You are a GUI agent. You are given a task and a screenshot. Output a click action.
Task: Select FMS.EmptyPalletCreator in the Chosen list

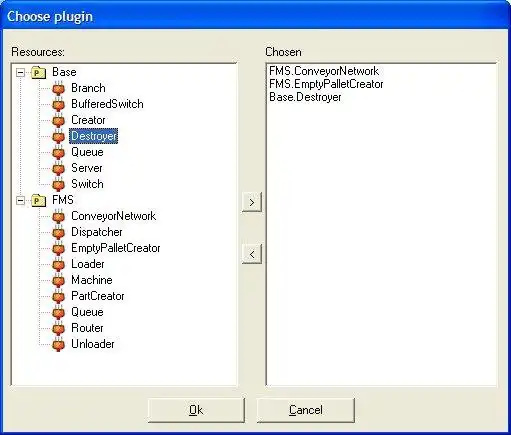pyautogui.click(x=326, y=84)
